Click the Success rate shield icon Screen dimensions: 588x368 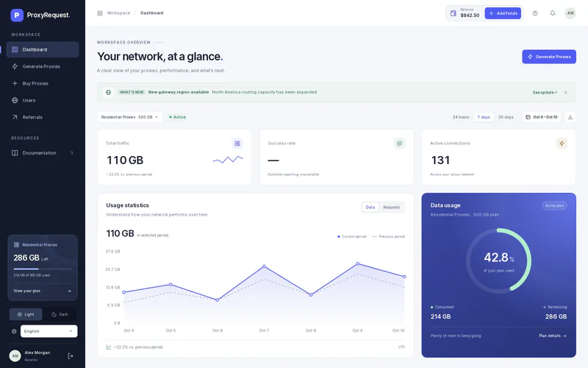[x=399, y=144]
